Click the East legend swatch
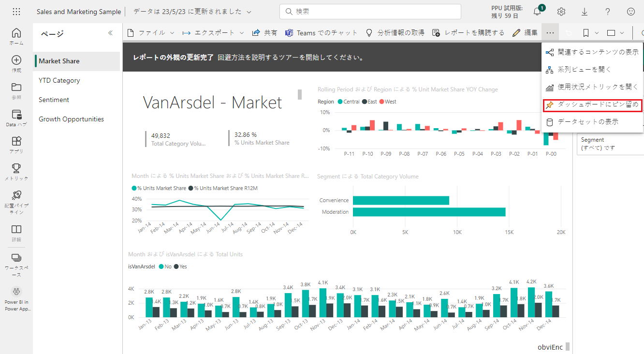Image resolution: width=644 pixels, height=354 pixels. [x=364, y=102]
